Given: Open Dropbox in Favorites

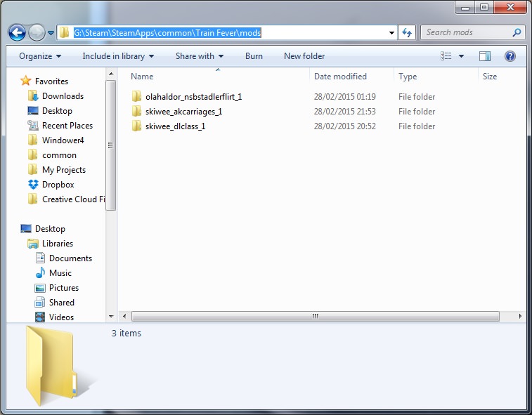Looking at the screenshot, I should click(x=58, y=185).
